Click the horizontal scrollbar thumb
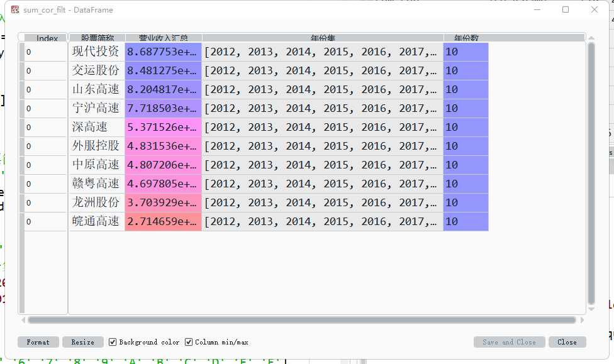Screen dimensions: 614x364 click(302, 320)
